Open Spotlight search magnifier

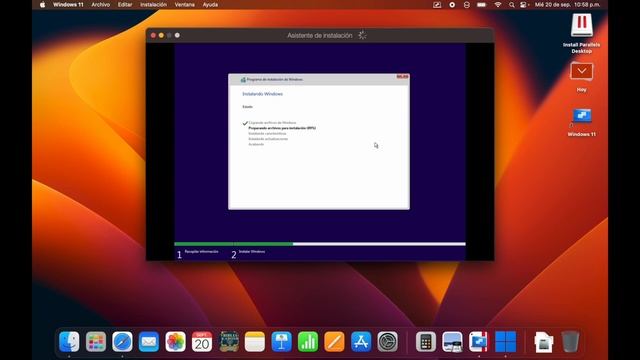click(511, 5)
